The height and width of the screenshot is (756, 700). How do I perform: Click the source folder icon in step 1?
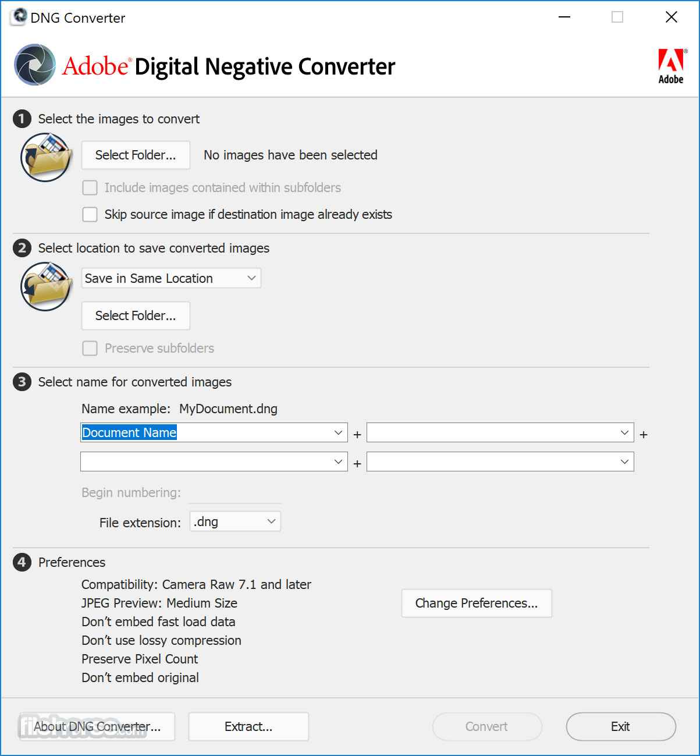[47, 157]
